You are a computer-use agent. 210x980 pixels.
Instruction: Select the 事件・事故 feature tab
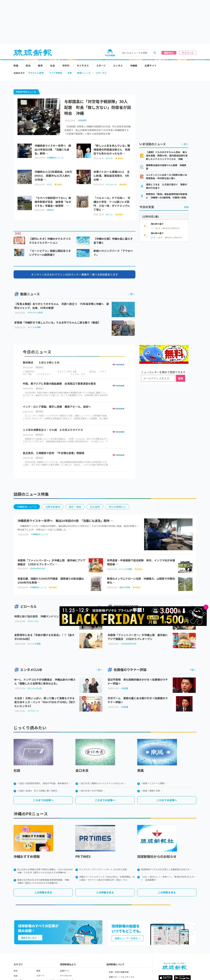(75, 507)
